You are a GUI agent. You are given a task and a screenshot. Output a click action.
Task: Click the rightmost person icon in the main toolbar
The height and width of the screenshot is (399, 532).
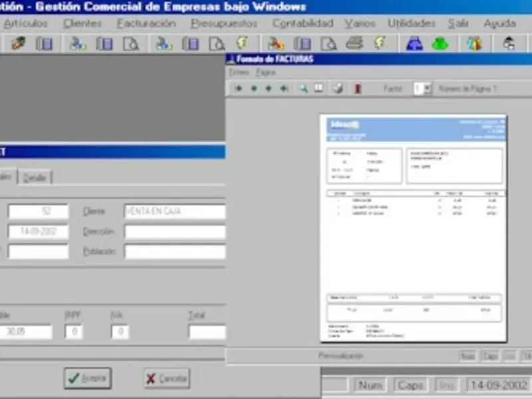[x=509, y=44]
